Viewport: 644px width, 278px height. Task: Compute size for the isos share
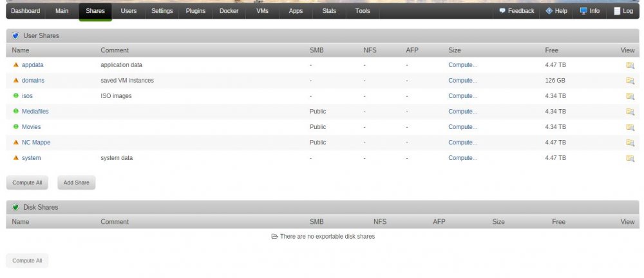pos(463,96)
